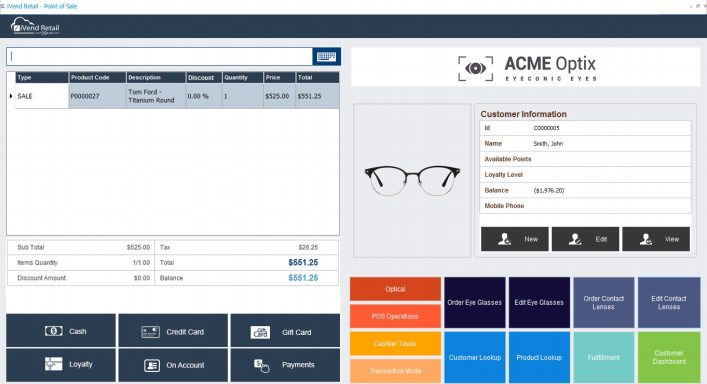Click the SALE type cell
Viewport: 707px width, 384px height.
click(x=42, y=96)
